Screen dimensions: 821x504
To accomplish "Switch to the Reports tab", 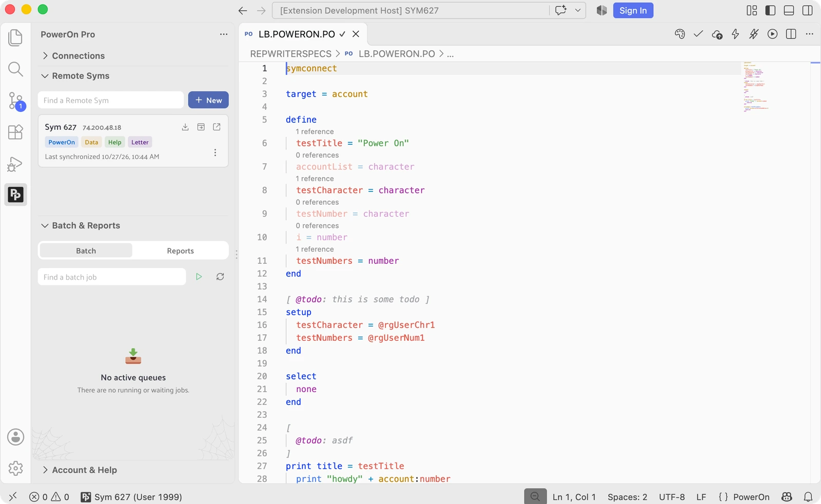I will tap(180, 250).
